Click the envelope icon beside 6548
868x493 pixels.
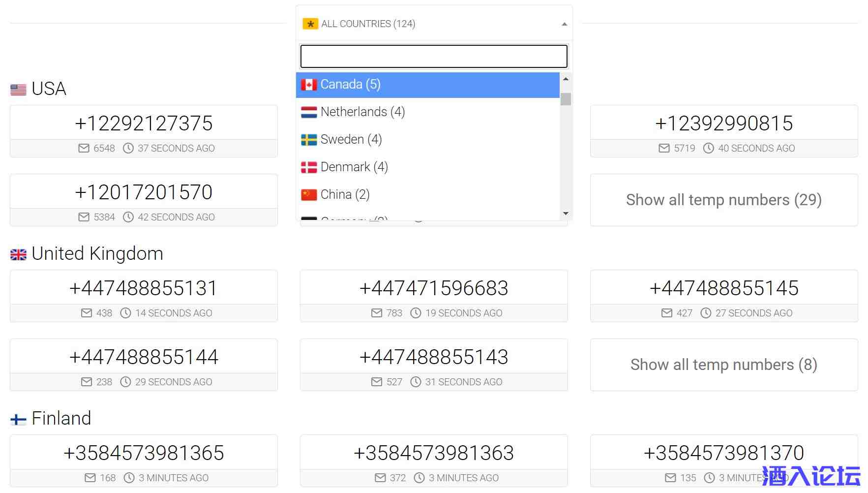pyautogui.click(x=84, y=148)
